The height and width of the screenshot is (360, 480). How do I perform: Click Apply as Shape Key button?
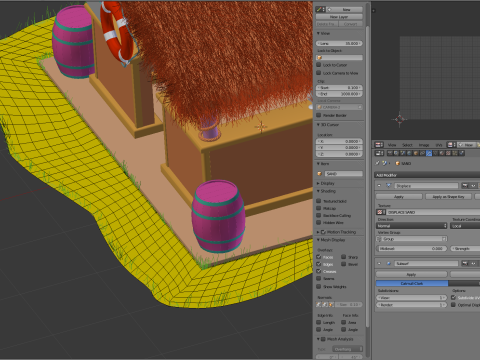448,197
